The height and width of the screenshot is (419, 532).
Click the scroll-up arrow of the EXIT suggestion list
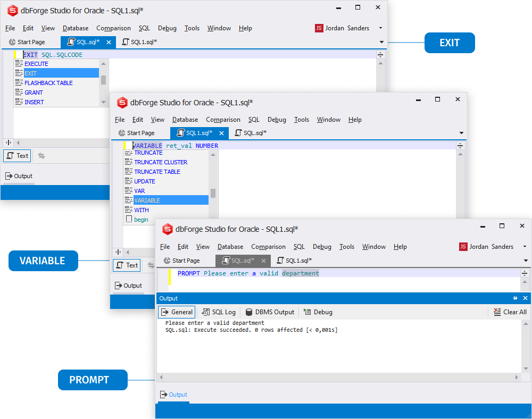tap(104, 63)
